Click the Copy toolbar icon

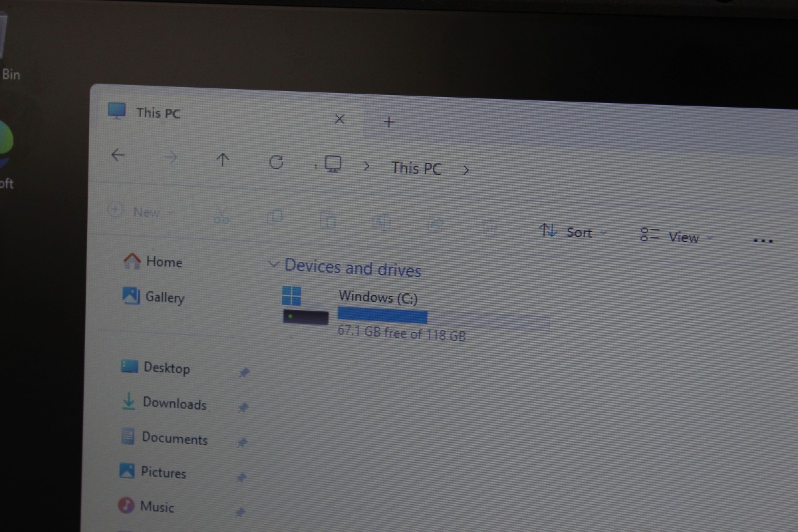pyautogui.click(x=275, y=217)
